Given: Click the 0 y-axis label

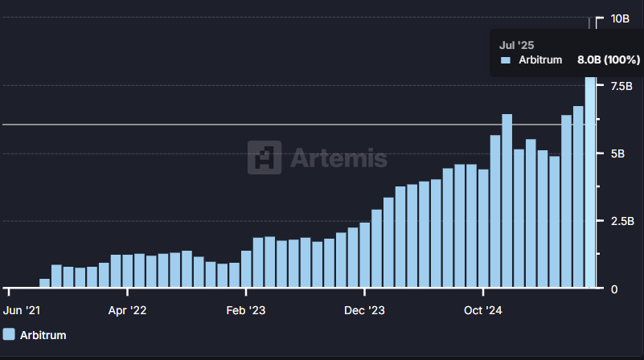Looking at the screenshot, I should point(614,289).
